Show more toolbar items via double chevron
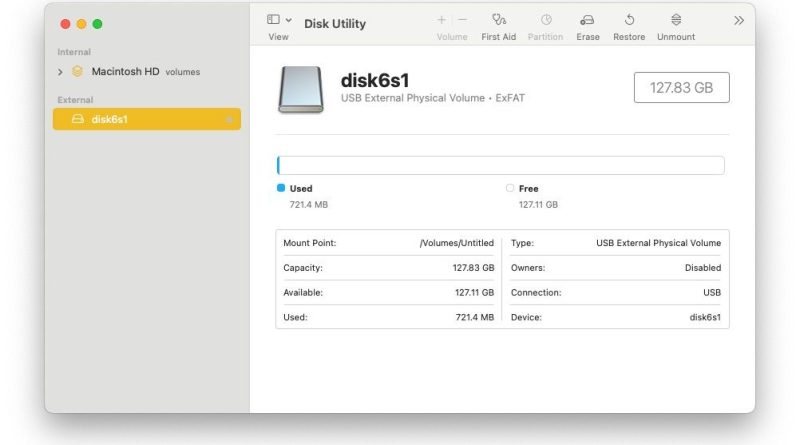This screenshot has height=445, width=800. tap(738, 20)
